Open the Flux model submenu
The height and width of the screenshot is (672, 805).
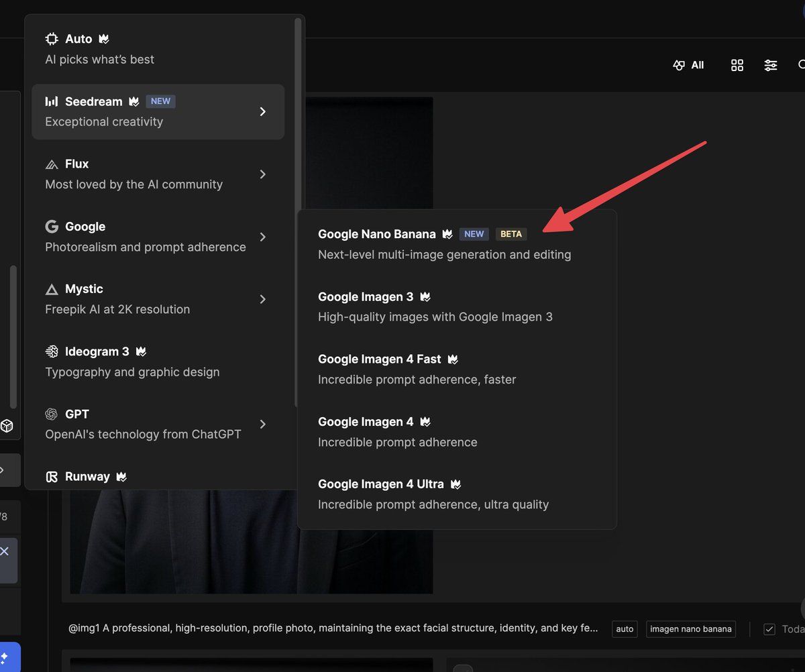pyautogui.click(x=158, y=174)
